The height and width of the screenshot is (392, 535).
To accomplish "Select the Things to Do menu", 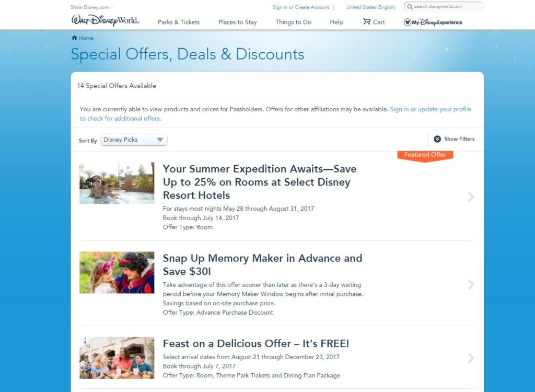I will click(x=293, y=22).
